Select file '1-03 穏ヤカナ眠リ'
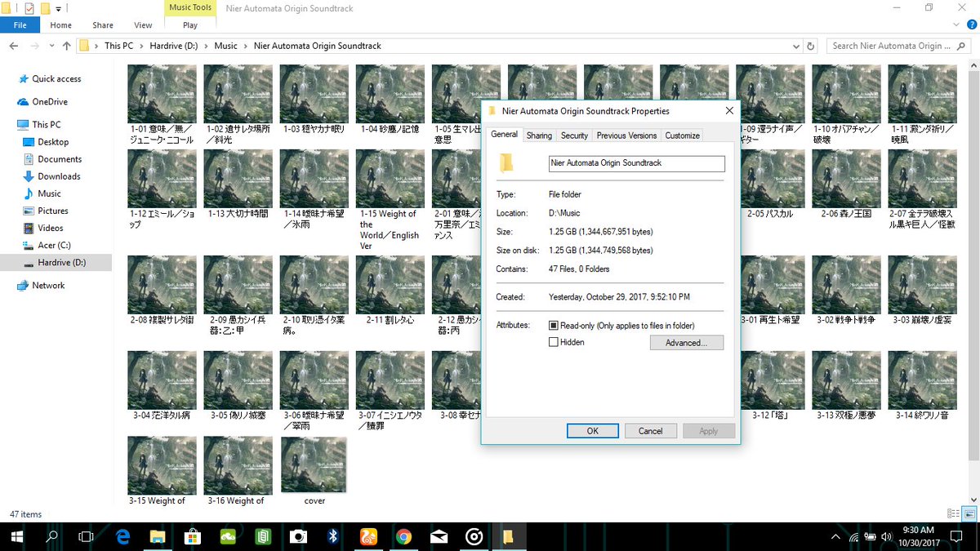This screenshot has width=980, height=551. pyautogui.click(x=314, y=100)
